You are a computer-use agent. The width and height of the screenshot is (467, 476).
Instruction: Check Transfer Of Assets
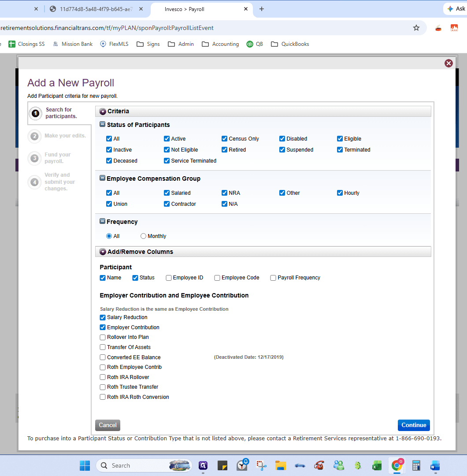pos(103,347)
